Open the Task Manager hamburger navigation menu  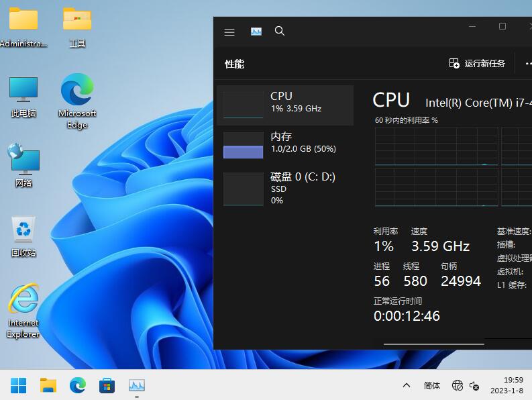[229, 32]
